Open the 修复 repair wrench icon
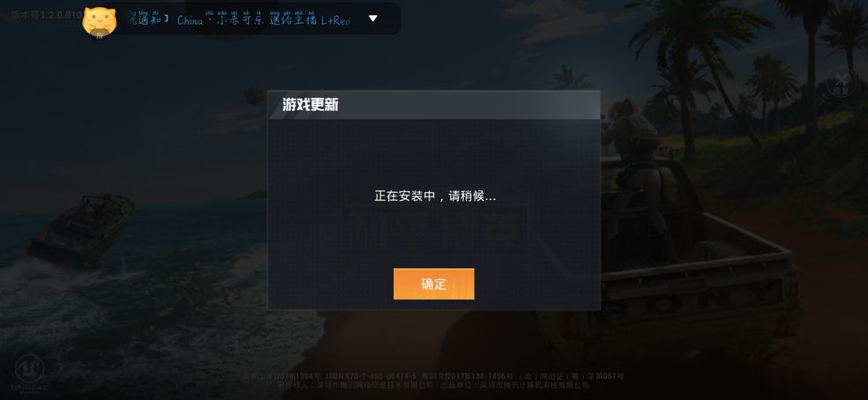 pos(841,83)
